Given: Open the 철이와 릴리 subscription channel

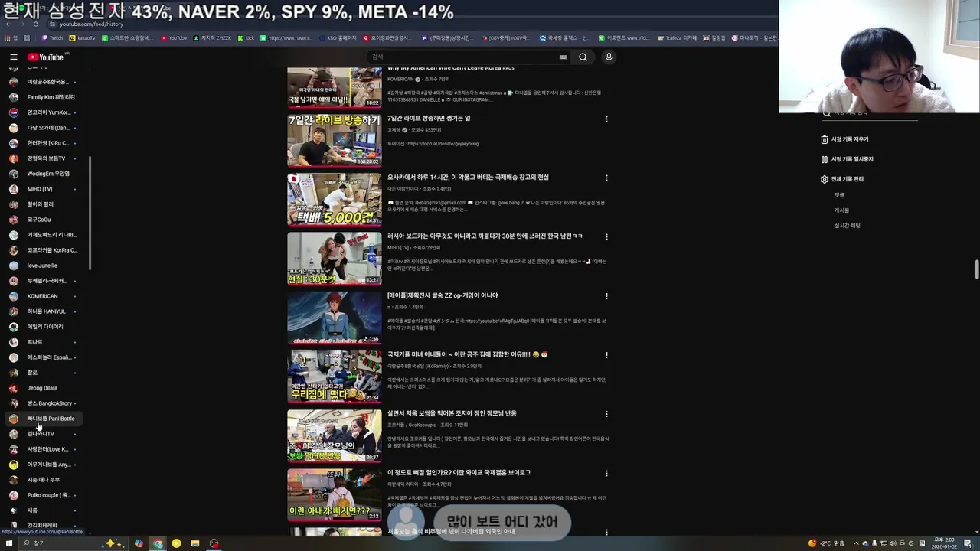Looking at the screenshot, I should point(44,204).
